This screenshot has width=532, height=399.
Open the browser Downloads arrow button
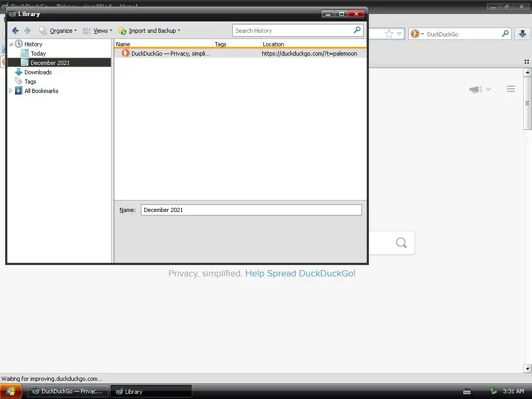coord(523,34)
